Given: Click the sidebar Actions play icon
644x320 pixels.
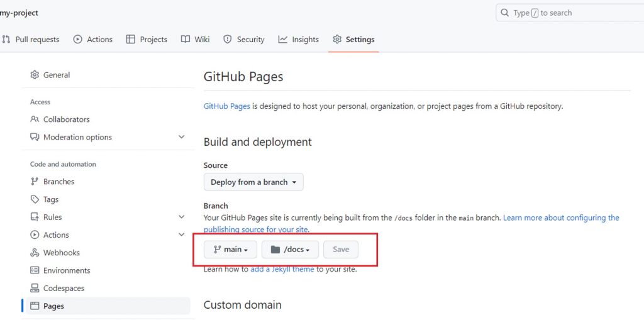Looking at the screenshot, I should pos(35,234).
